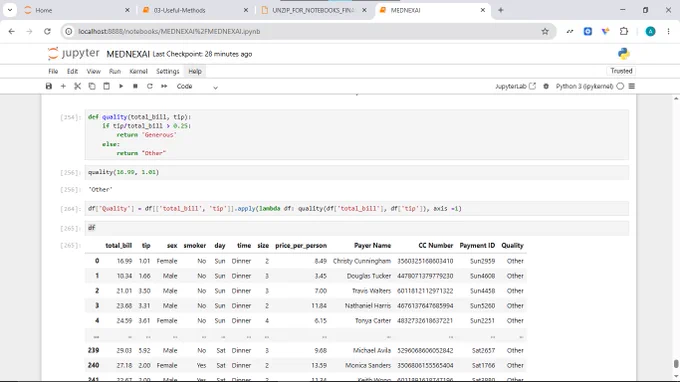The height and width of the screenshot is (382, 680).
Task: Click the scrollbar up arrow
Action: coord(676,99)
